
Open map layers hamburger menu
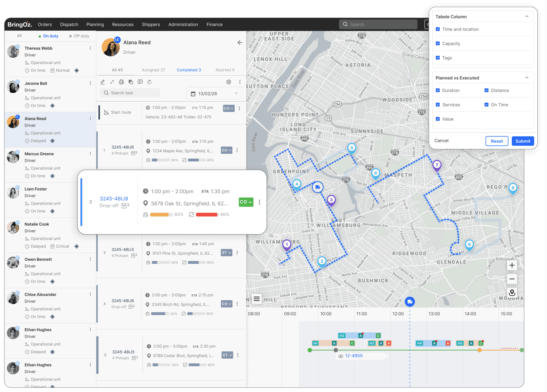pyautogui.click(x=256, y=299)
